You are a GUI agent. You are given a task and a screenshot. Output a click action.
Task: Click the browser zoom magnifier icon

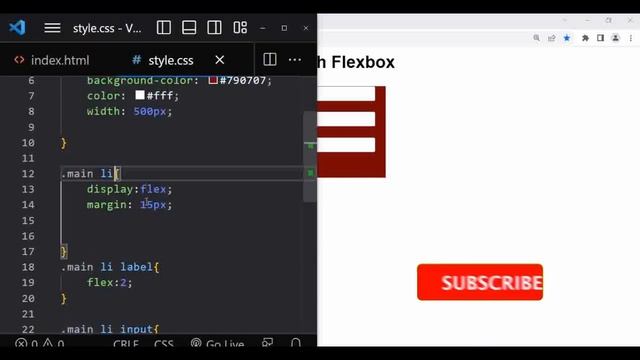coord(536,38)
